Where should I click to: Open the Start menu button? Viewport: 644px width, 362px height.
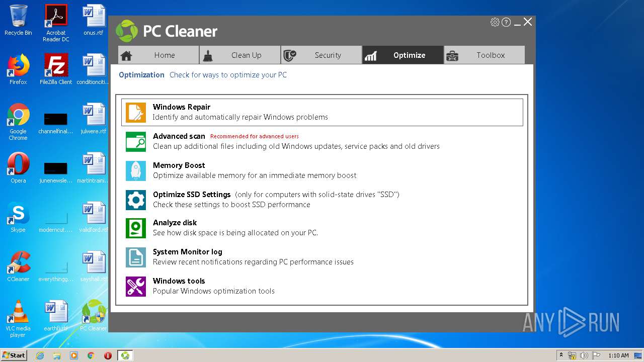(14, 355)
